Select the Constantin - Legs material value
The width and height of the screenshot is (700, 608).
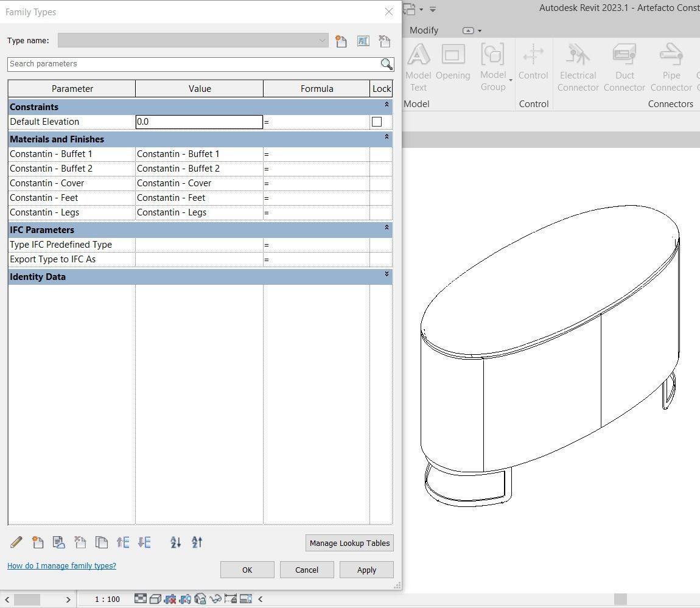click(199, 212)
